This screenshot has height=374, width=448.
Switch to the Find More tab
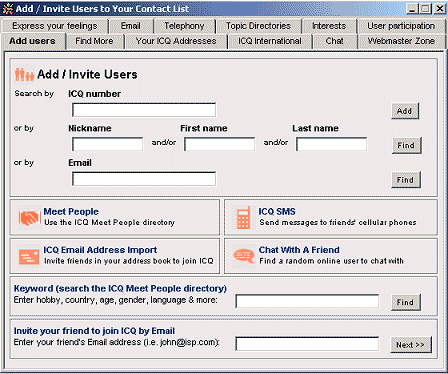[94, 41]
